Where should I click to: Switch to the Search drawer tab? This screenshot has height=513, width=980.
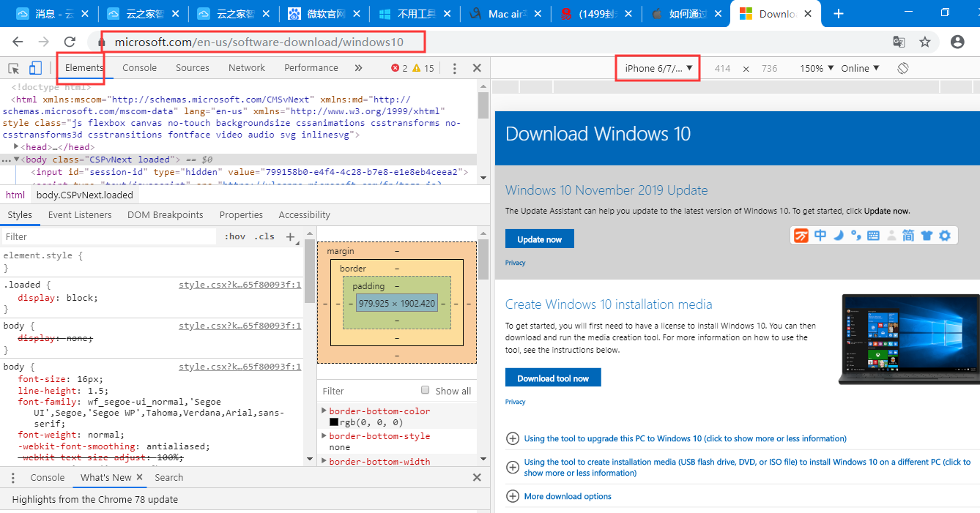click(x=169, y=478)
